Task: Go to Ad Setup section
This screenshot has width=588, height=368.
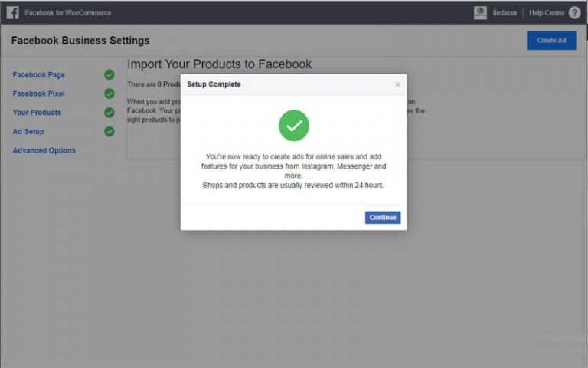Action: pyautogui.click(x=28, y=131)
